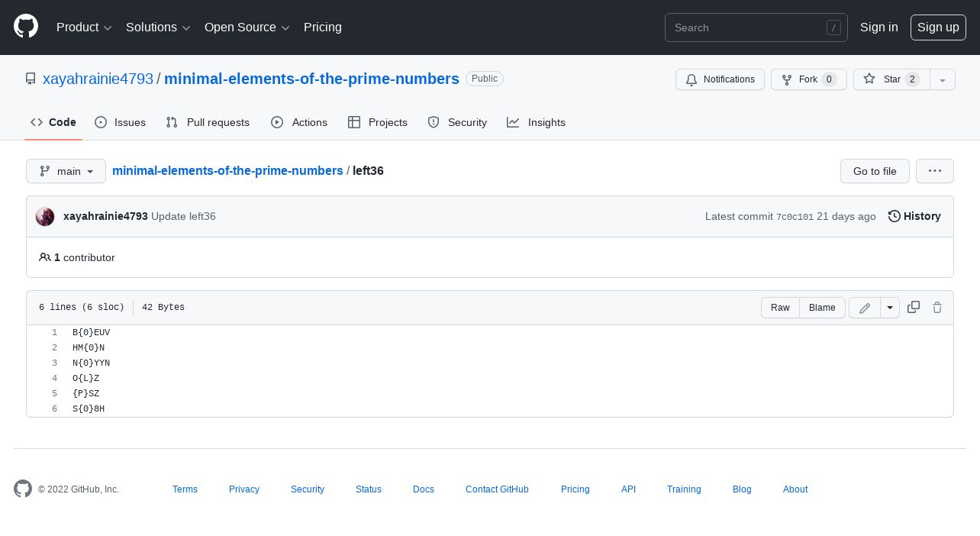
Task: Switch to the Pull requests tab
Action: click(208, 122)
